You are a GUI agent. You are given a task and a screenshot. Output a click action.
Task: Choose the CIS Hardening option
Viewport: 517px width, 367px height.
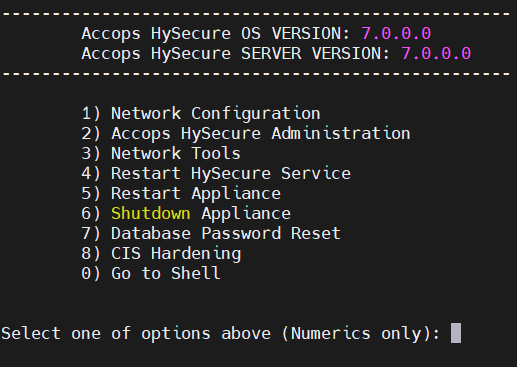point(161,254)
